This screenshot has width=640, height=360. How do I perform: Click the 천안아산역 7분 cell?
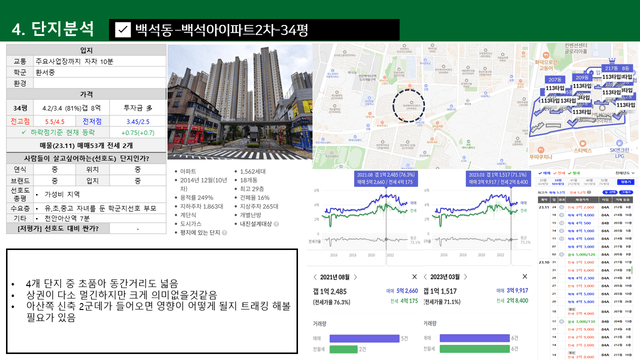[x=100, y=218]
